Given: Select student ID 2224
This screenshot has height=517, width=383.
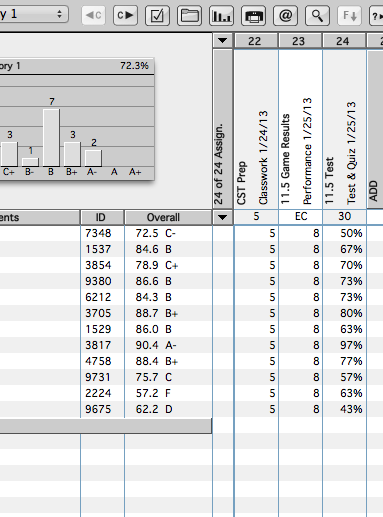Looking at the screenshot, I should point(98,393).
